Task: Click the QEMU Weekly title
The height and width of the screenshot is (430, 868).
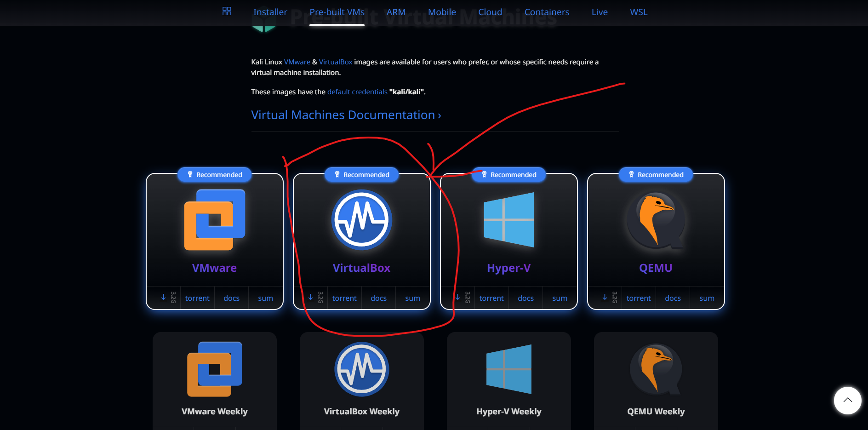Action: (656, 412)
